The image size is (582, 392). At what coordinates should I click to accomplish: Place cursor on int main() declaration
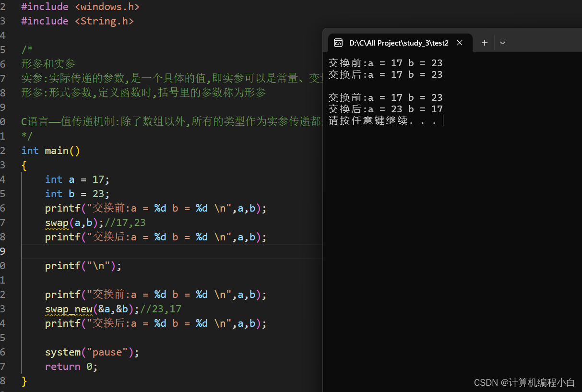pyautogui.click(x=50, y=150)
